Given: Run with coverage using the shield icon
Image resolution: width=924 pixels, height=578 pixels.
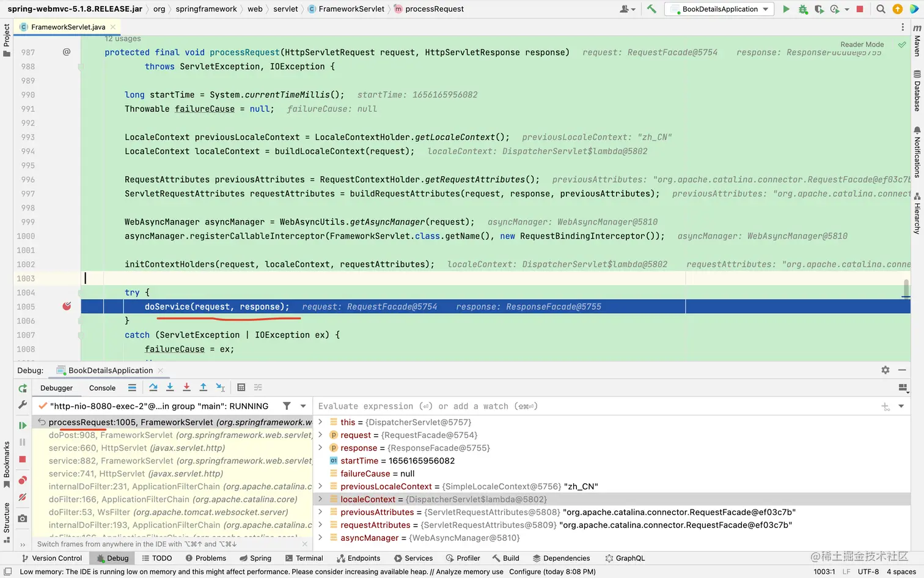Looking at the screenshot, I should pyautogui.click(x=819, y=9).
